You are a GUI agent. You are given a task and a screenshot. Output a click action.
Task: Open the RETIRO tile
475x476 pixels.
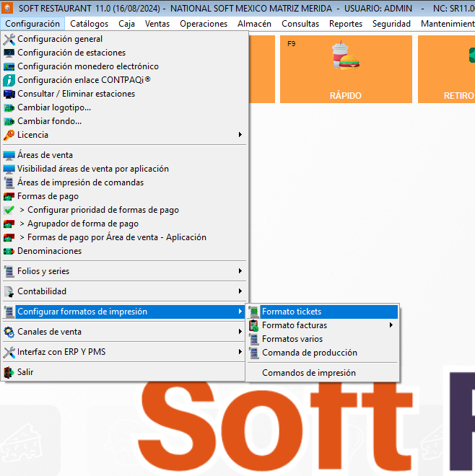(446, 69)
